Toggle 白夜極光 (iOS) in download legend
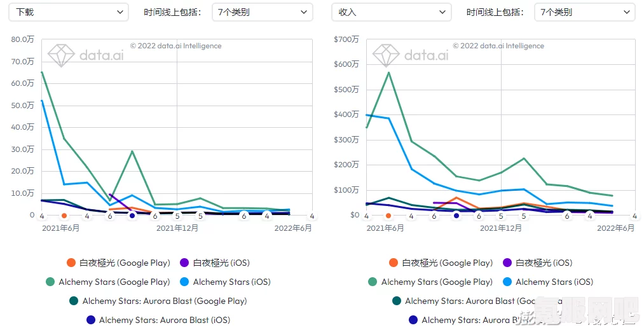Screen dimensions: 644x330 [215, 263]
